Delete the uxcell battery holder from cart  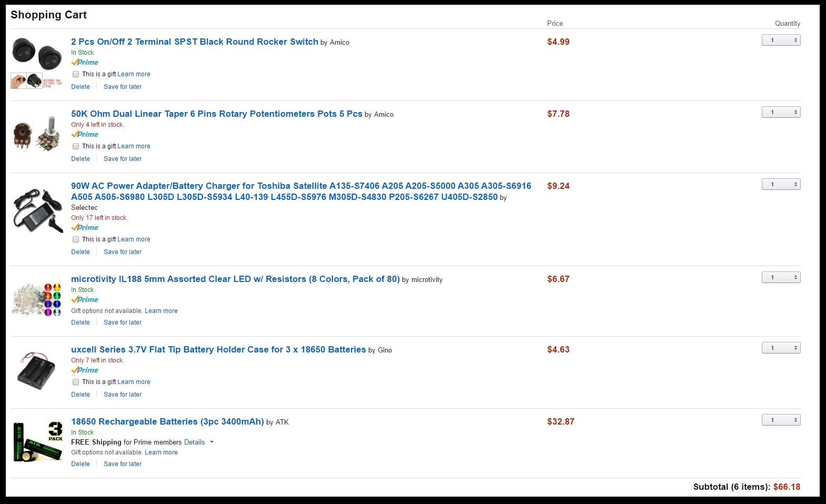[x=80, y=395]
